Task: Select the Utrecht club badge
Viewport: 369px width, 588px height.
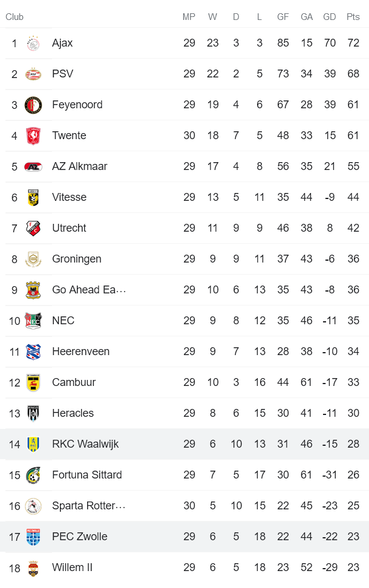Action: (33, 229)
